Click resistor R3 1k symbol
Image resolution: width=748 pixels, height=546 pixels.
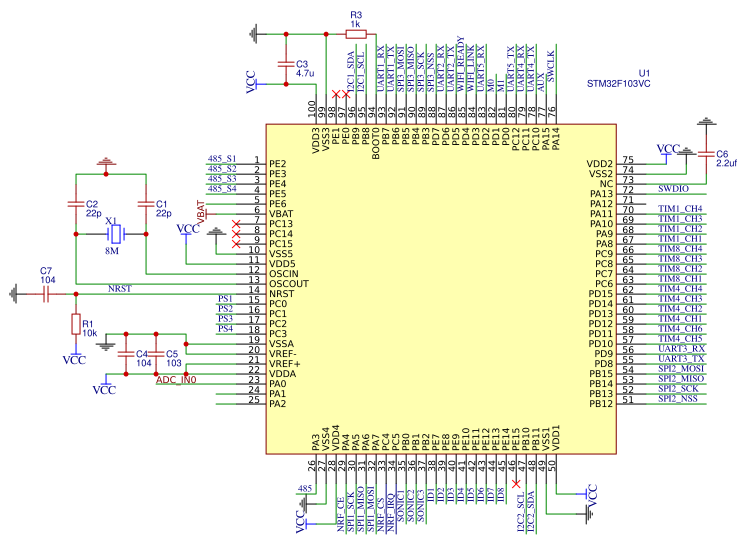point(357,34)
